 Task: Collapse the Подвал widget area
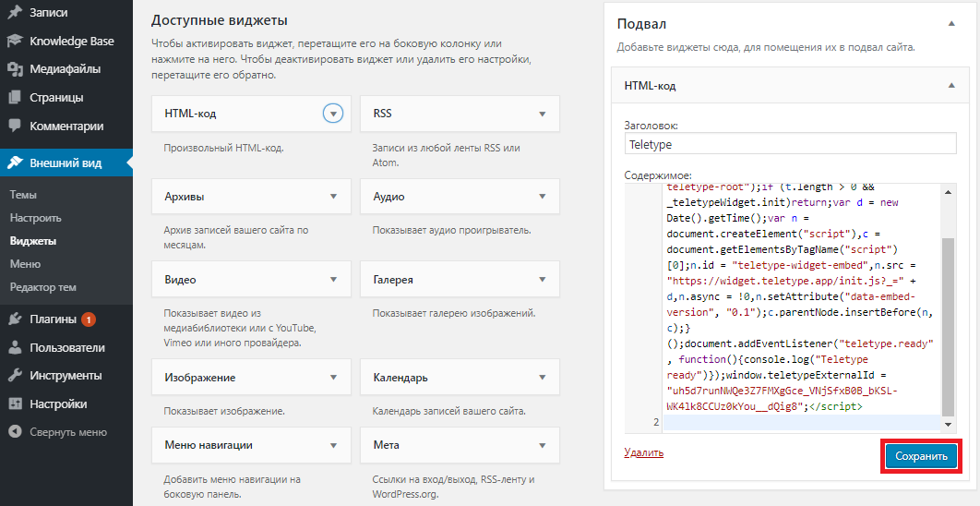click(951, 24)
